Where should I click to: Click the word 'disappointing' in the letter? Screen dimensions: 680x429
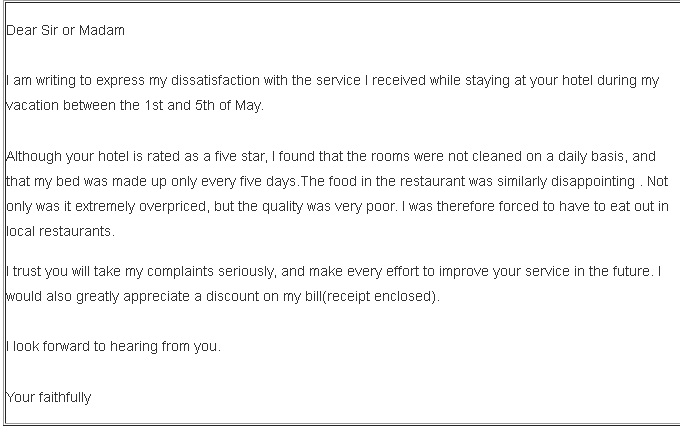click(x=593, y=182)
